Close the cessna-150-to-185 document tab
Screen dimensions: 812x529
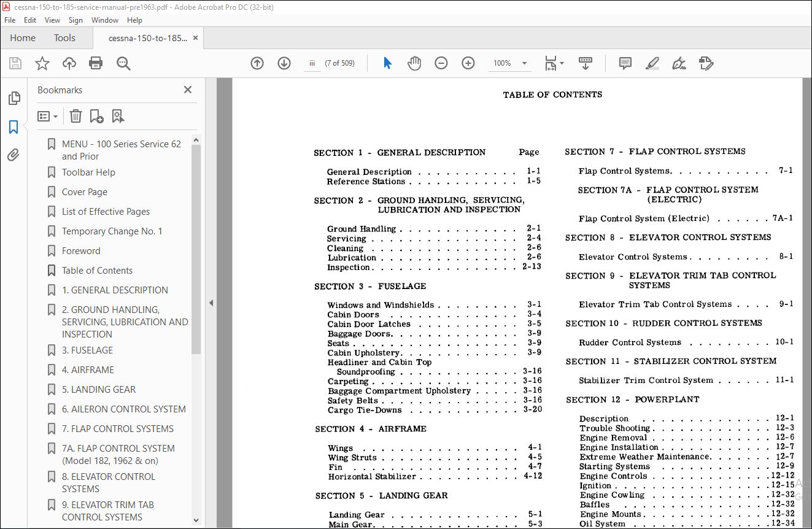coord(195,38)
